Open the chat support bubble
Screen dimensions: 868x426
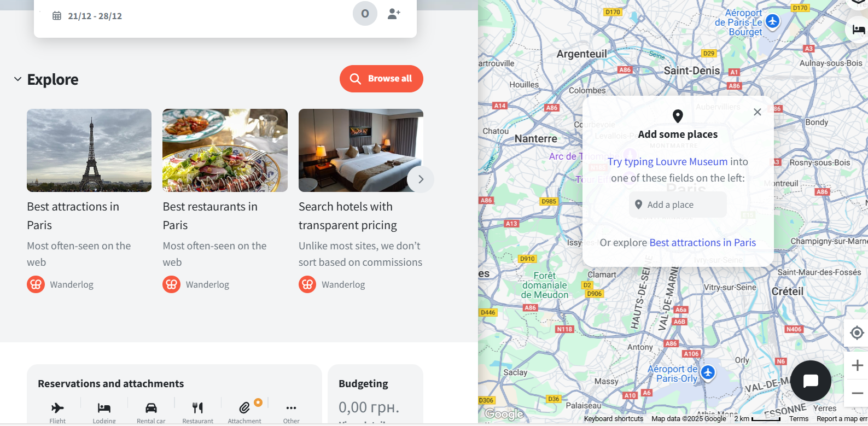[811, 381]
